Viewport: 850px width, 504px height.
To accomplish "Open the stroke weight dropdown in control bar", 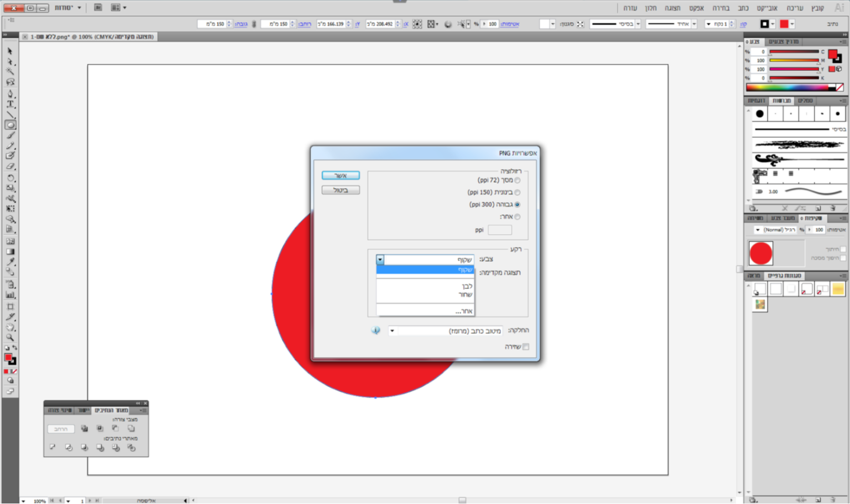I will tap(708, 24).
